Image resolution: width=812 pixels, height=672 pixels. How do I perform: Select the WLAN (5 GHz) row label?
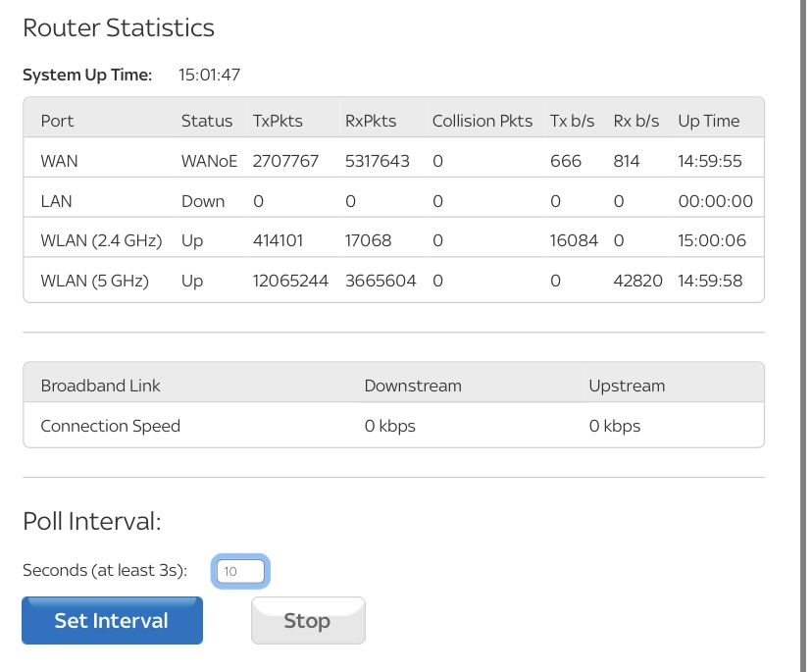pyautogui.click(x=94, y=281)
